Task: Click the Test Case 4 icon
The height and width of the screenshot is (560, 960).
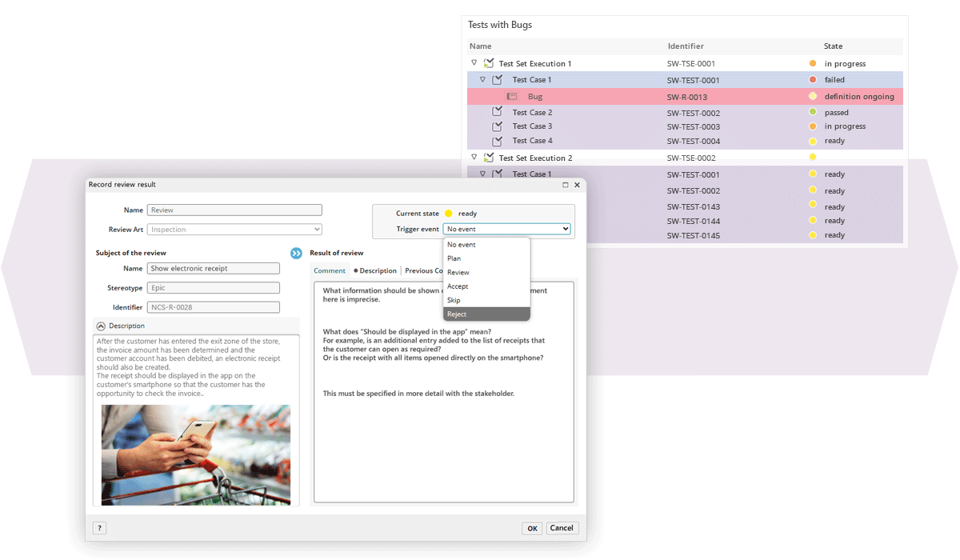Action: pyautogui.click(x=498, y=141)
